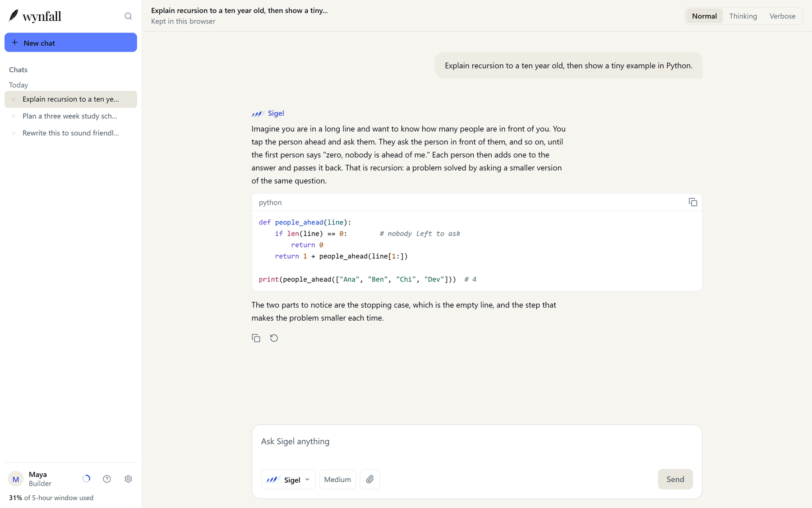Screen dimensions: 812x508
Task: Open 'Explain recursion to a ten ye...' chat
Action: coord(71,99)
